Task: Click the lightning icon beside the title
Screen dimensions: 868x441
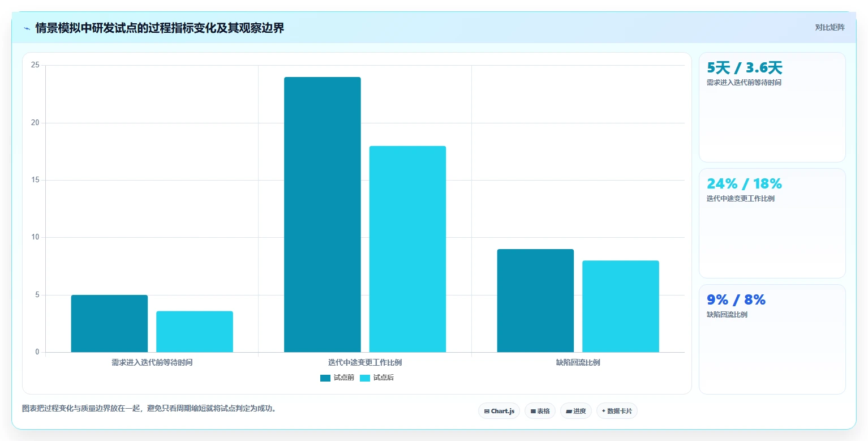Action: click(27, 28)
